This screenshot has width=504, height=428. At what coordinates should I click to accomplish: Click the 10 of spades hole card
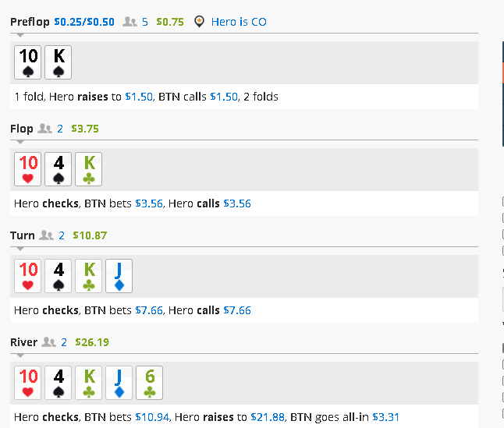pos(28,62)
